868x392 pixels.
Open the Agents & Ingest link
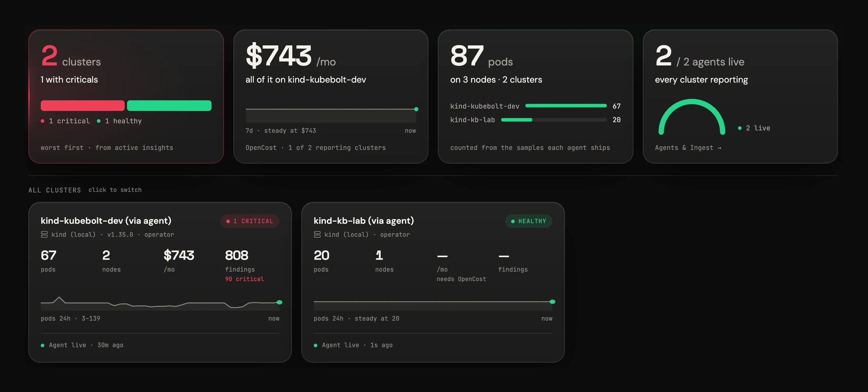click(688, 148)
